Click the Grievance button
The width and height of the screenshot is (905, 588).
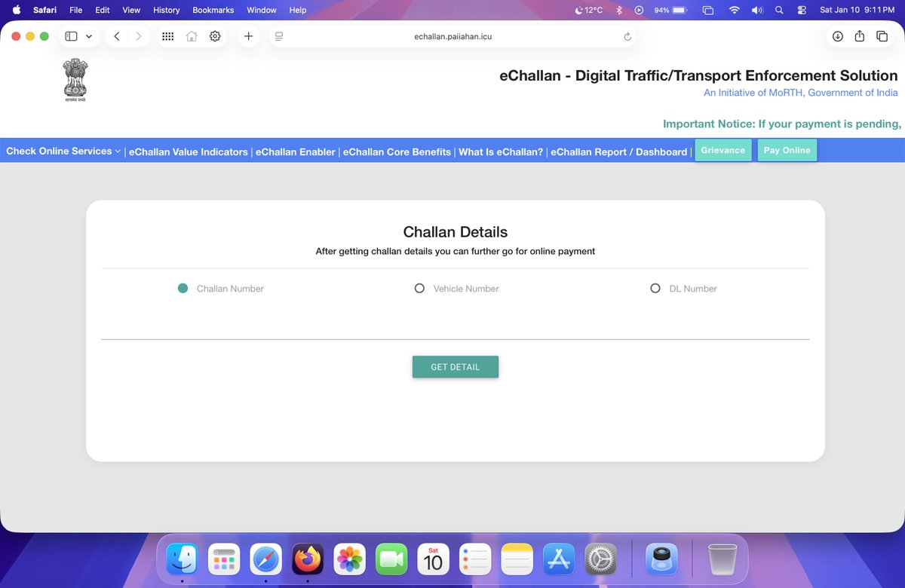723,150
